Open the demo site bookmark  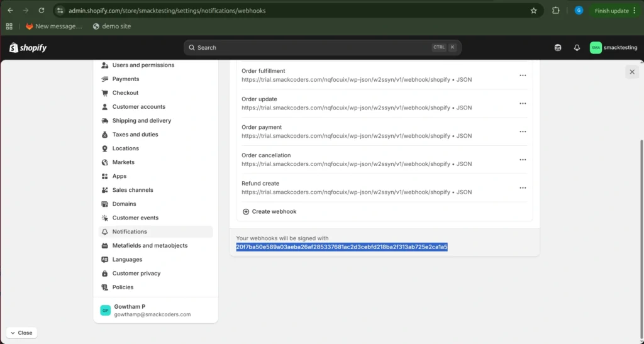[x=112, y=26]
